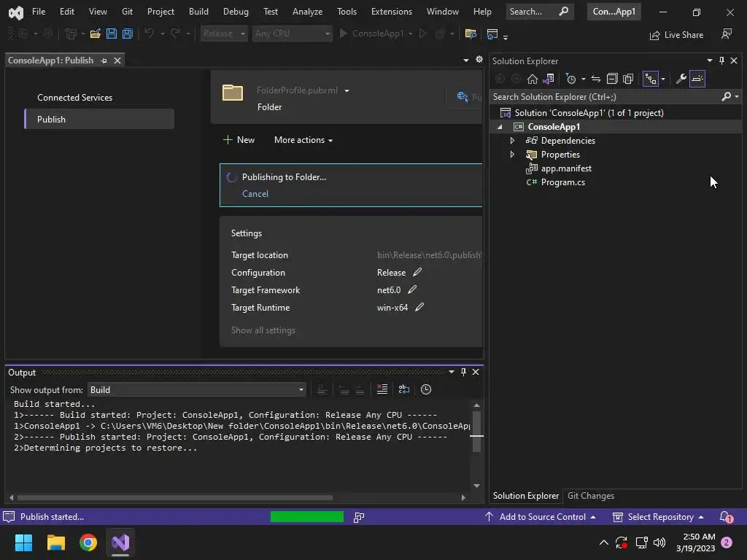Search Solution Explorer magnifier icon
This screenshot has height=560, width=747.
point(726,97)
